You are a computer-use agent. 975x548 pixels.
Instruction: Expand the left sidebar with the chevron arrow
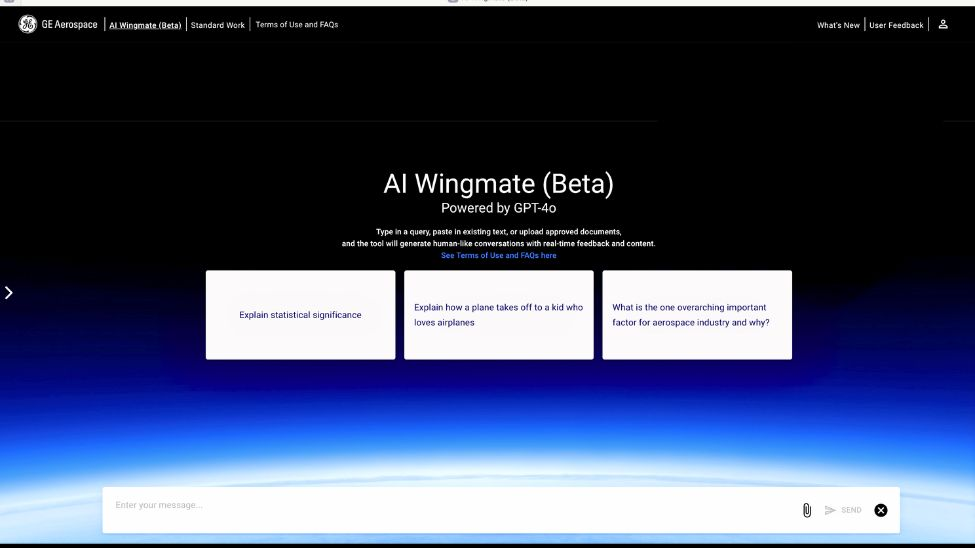point(9,293)
